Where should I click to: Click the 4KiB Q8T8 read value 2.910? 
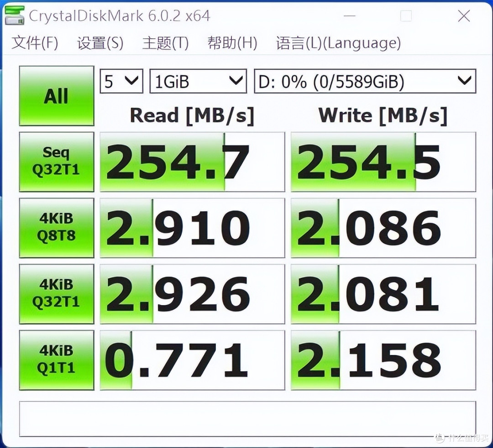pos(193,228)
